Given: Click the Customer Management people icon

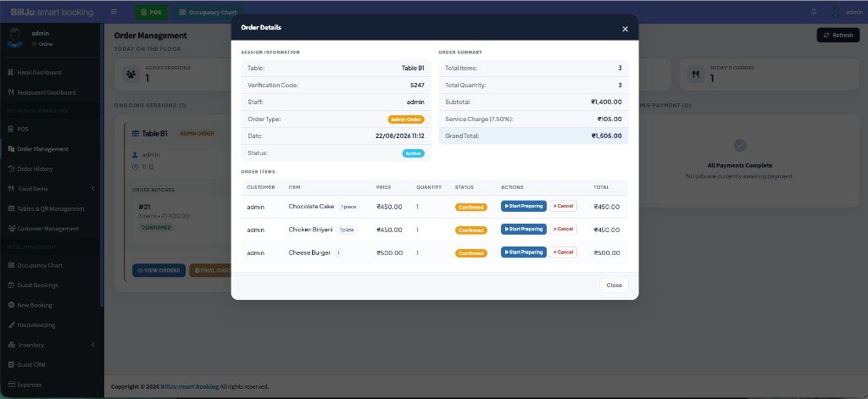Looking at the screenshot, I should tap(12, 229).
